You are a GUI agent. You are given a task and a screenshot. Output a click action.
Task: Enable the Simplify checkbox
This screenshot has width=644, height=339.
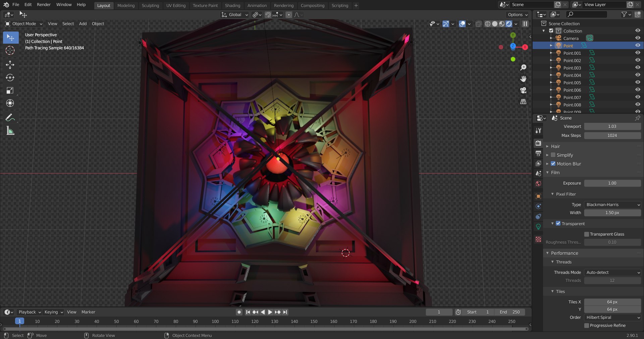click(553, 155)
